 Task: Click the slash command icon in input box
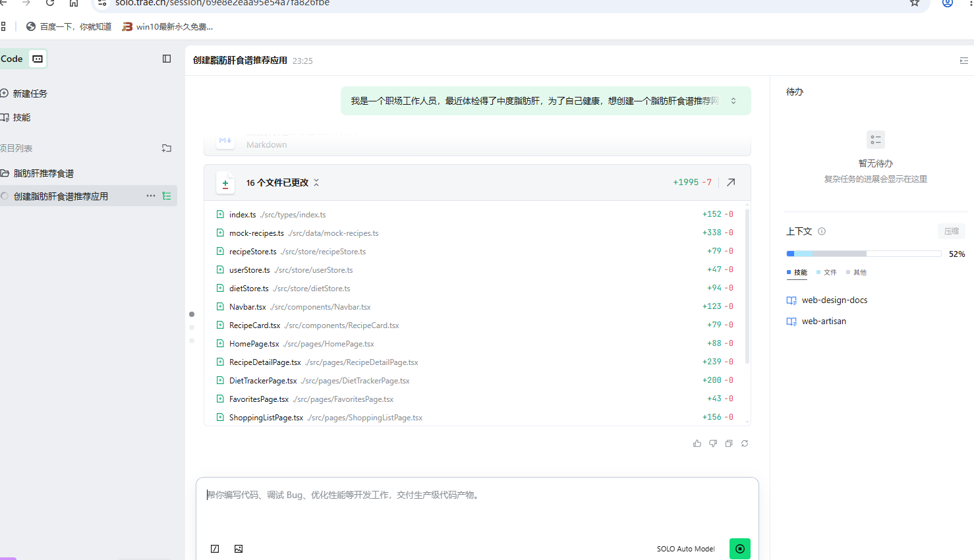[x=215, y=549]
